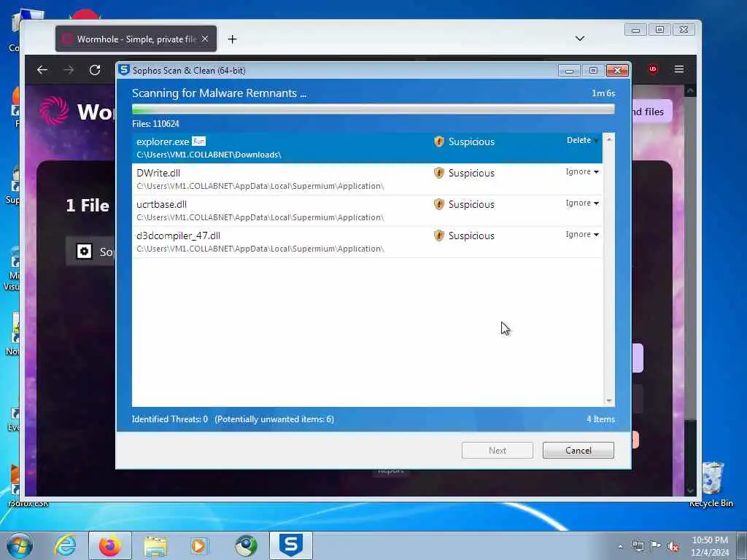The width and height of the screenshot is (747, 560).
Task: Click the Wormhole swirl logo on the page
Action: (x=54, y=111)
